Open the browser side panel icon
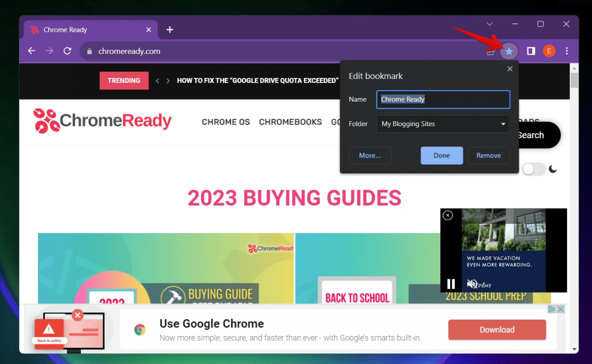Screen dimensions: 592x364 pyautogui.click(x=531, y=51)
